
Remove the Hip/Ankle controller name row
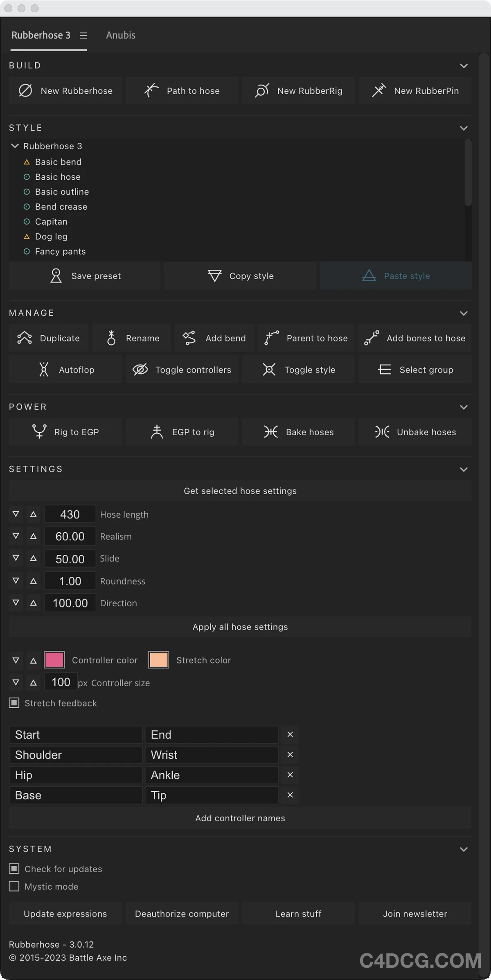click(x=290, y=775)
